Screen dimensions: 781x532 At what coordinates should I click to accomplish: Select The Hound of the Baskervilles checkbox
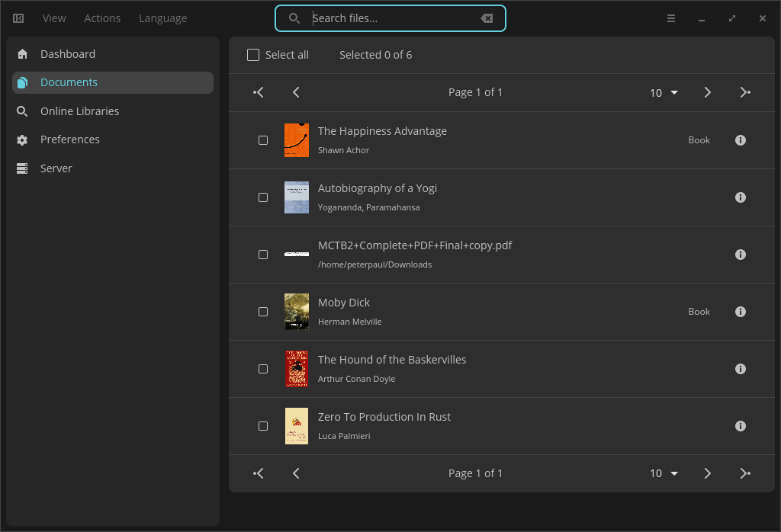pyautogui.click(x=263, y=369)
